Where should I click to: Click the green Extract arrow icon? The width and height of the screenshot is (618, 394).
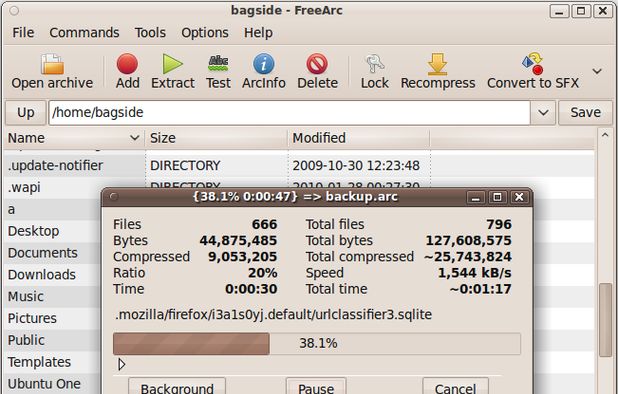[173, 64]
